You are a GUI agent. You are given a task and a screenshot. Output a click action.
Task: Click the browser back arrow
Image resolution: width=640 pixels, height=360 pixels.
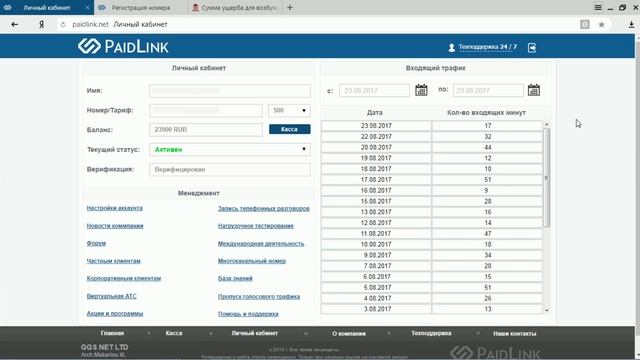(15, 24)
